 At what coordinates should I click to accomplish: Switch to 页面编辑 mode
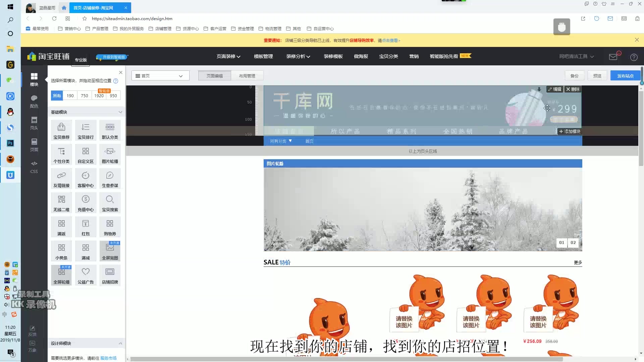point(215,76)
